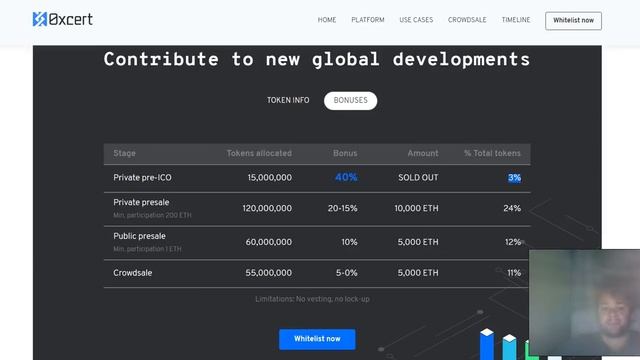
Task: Click the '20-15%' bonus cell
Action: (342, 209)
